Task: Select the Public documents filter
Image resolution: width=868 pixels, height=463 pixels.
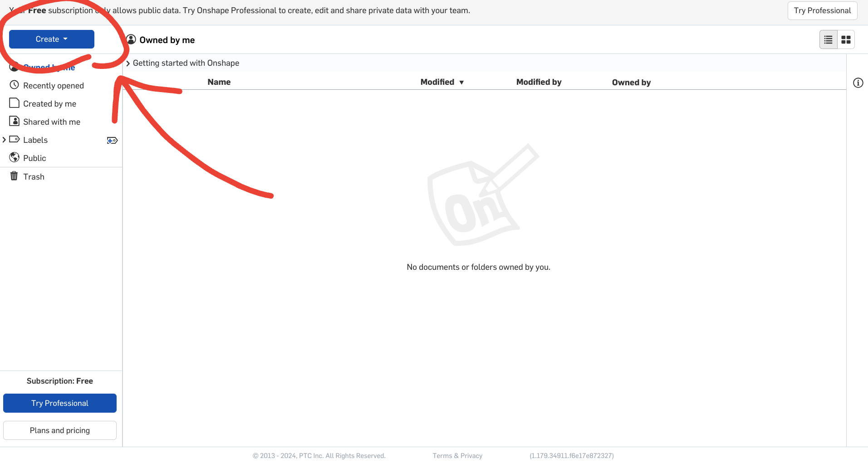Action: tap(34, 158)
